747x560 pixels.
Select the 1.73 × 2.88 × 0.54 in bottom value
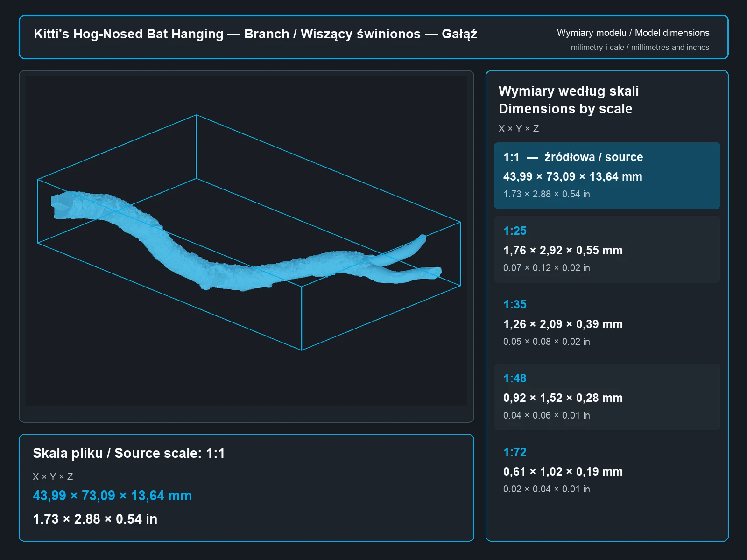[x=95, y=519]
